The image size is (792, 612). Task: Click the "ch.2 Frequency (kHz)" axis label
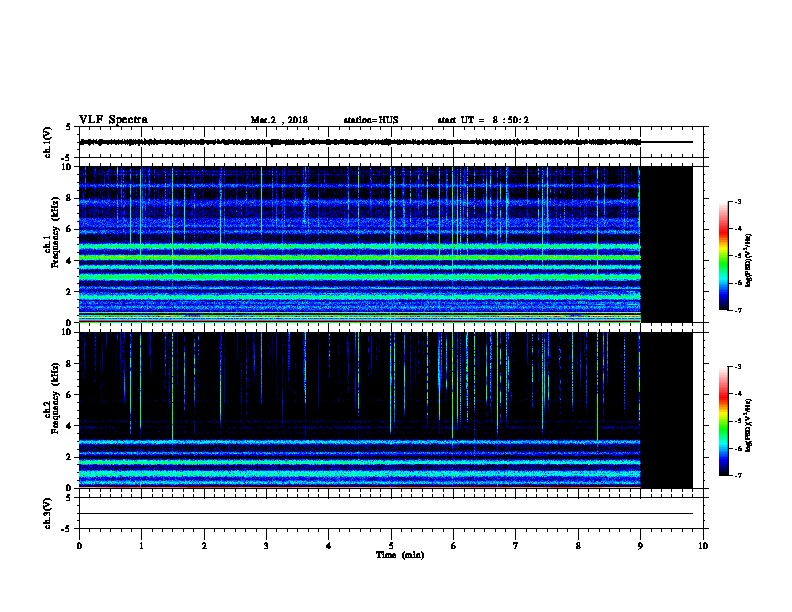coord(52,398)
